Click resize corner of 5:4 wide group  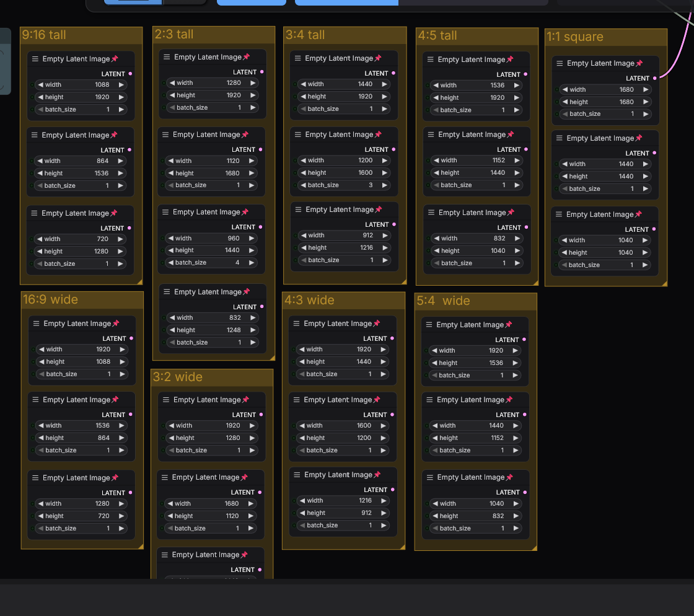534,548
